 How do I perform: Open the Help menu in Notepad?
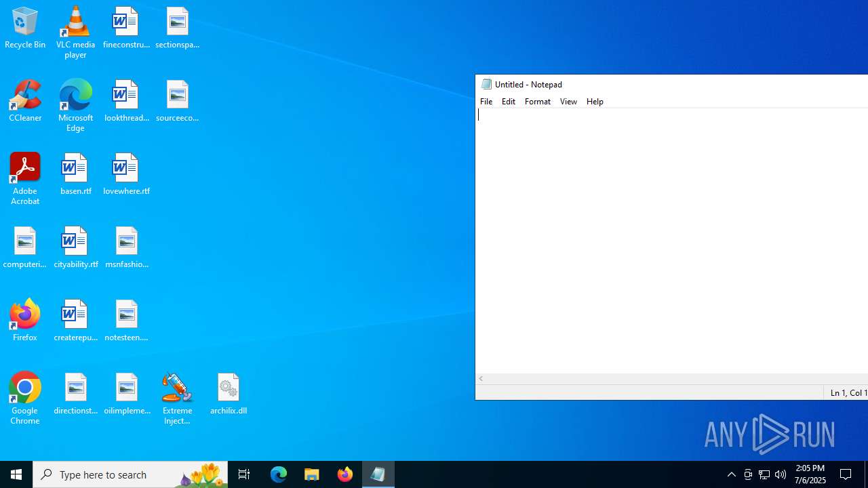pyautogui.click(x=595, y=102)
